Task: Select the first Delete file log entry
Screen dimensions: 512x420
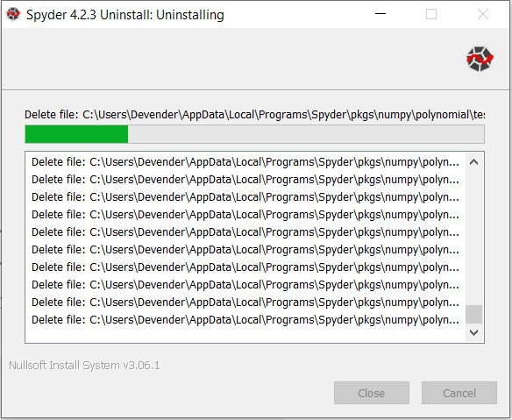Action: pos(245,162)
